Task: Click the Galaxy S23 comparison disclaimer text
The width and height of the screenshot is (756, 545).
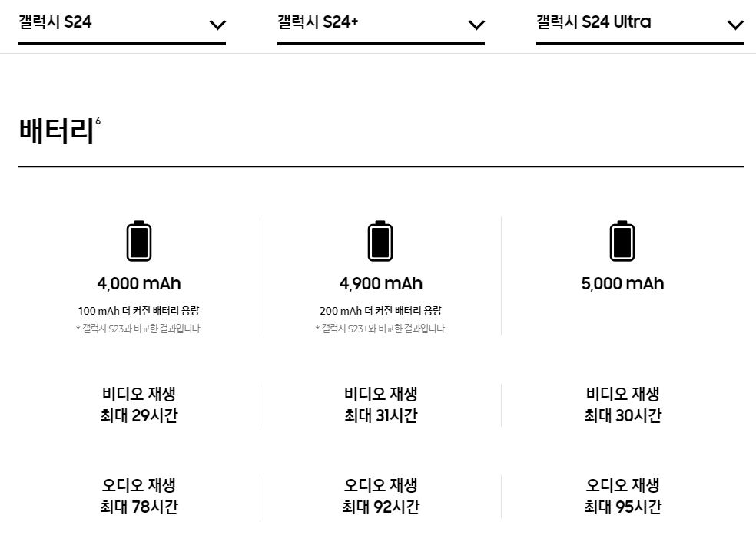Action: point(139,329)
